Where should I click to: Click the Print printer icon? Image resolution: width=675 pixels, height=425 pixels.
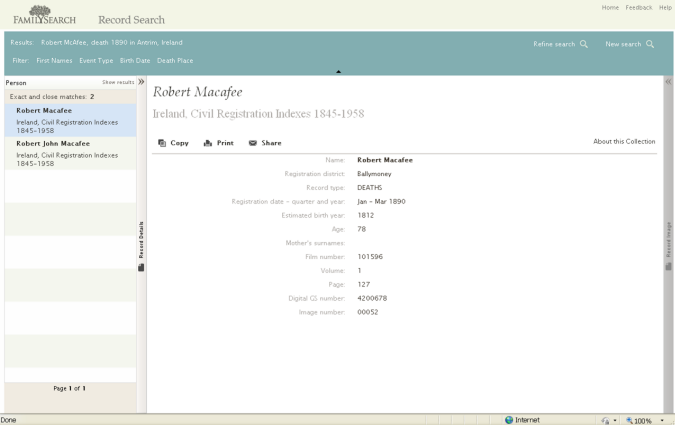208,143
